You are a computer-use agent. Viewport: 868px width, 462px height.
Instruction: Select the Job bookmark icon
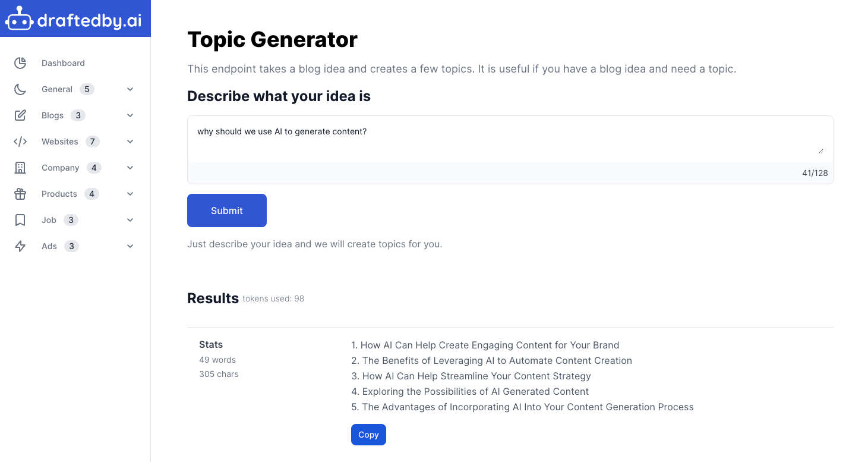coord(20,220)
